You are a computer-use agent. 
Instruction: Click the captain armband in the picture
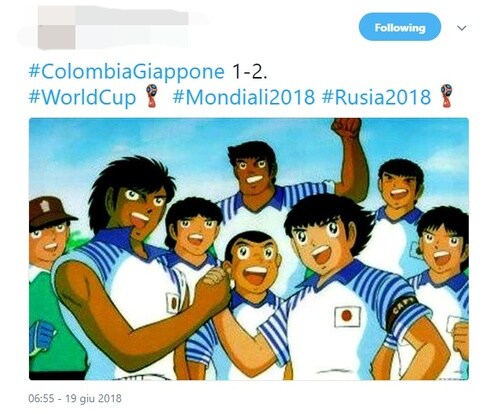click(402, 311)
